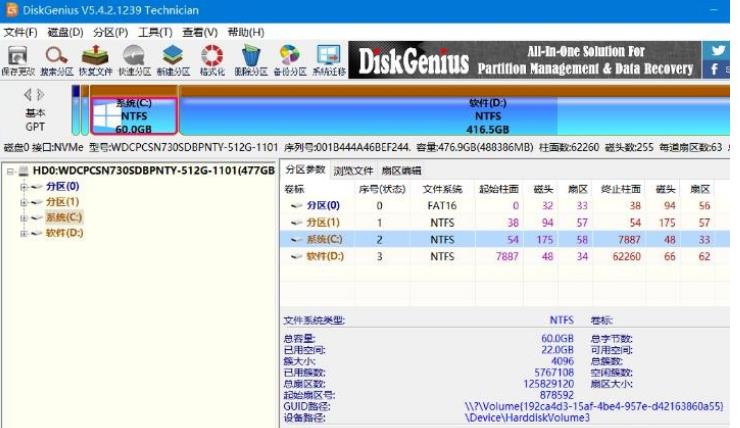Viewport: 740px width, 428px height.
Task: Click the 序号(状态) column header
Action: [x=382, y=189]
